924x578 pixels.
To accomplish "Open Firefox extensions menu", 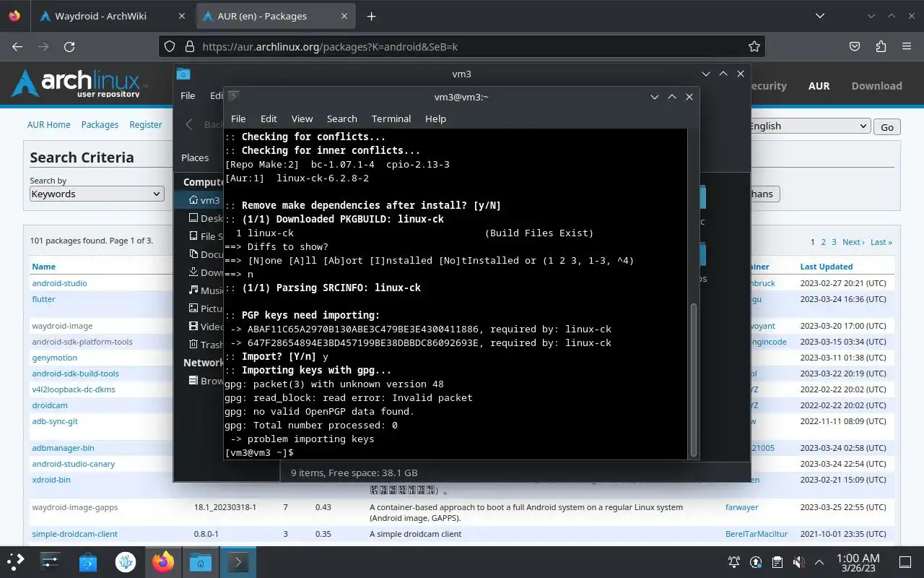I will click(881, 46).
